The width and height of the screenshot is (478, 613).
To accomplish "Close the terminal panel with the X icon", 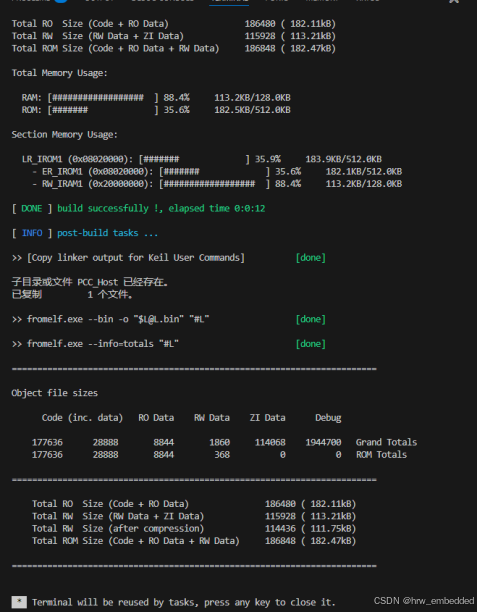I will [x=454, y=1].
